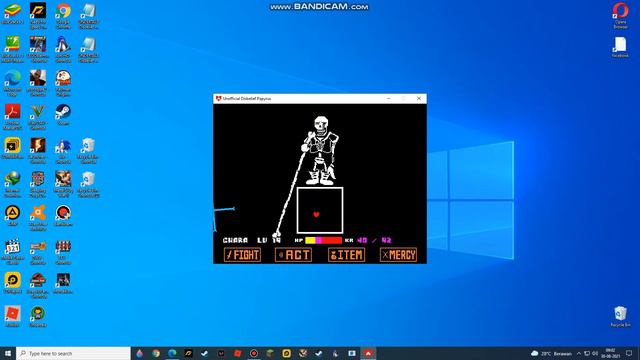This screenshot has height=360, width=640.
Task: Open the weather widget in the taskbar
Action: click(x=551, y=353)
